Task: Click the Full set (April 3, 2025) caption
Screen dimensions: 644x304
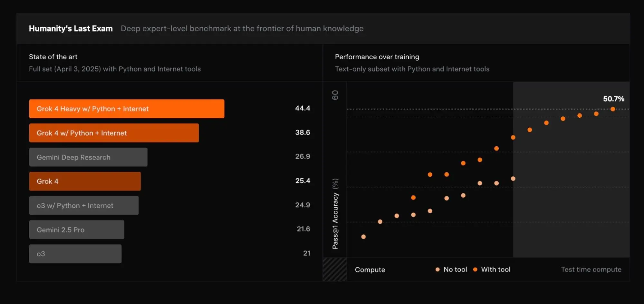Action: pos(115,69)
